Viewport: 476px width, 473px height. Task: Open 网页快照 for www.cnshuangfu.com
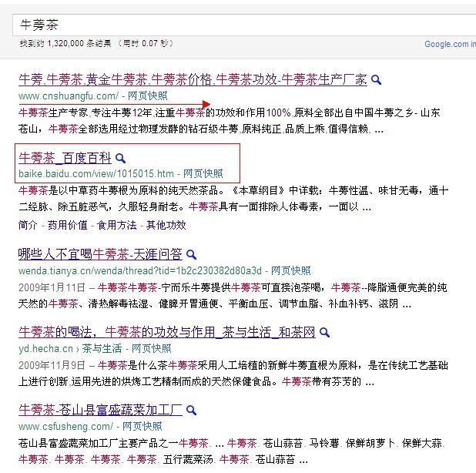click(148, 96)
